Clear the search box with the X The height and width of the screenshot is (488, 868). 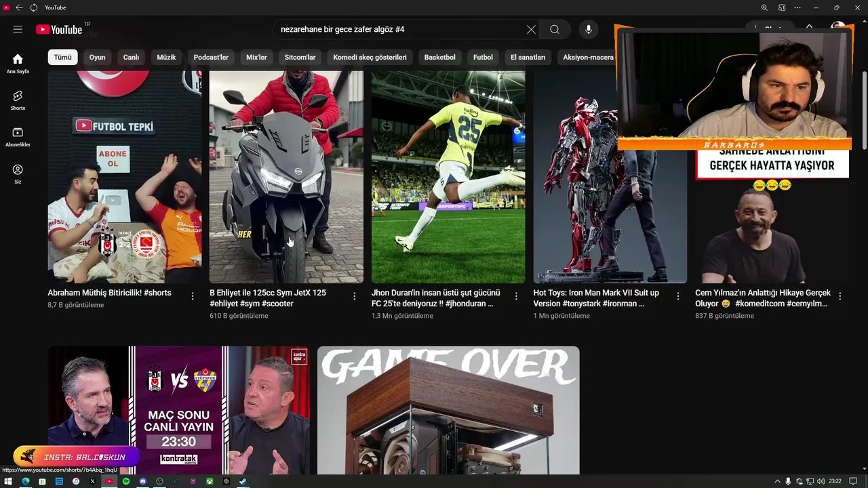click(x=531, y=29)
